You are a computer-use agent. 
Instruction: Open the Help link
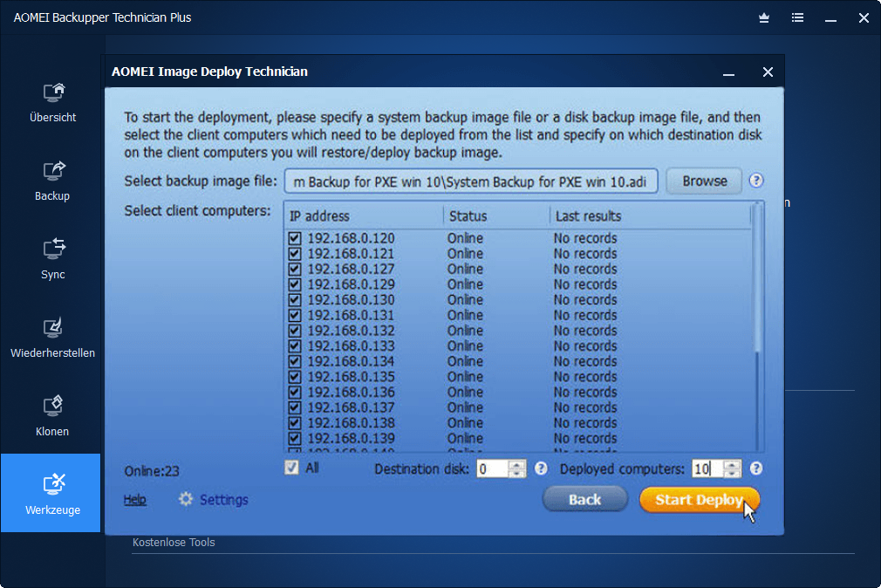click(x=135, y=499)
